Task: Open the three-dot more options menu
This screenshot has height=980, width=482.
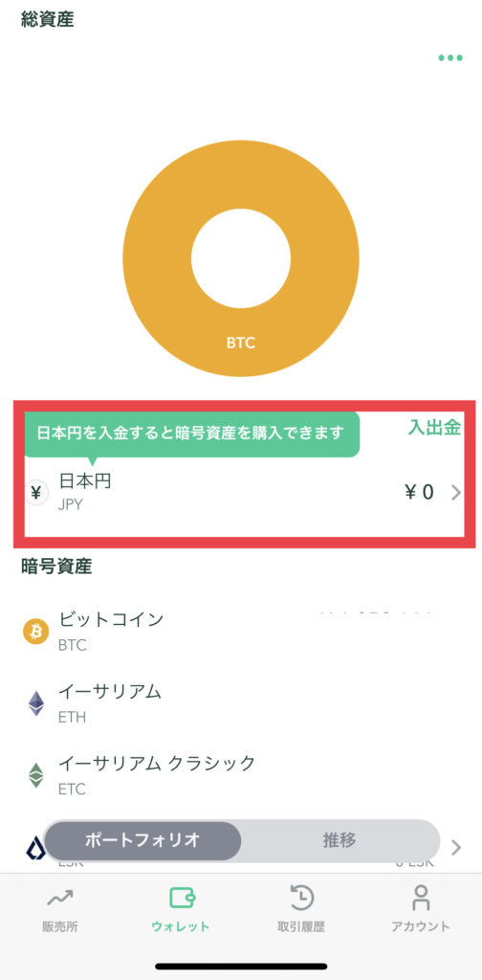Action: coord(450,58)
